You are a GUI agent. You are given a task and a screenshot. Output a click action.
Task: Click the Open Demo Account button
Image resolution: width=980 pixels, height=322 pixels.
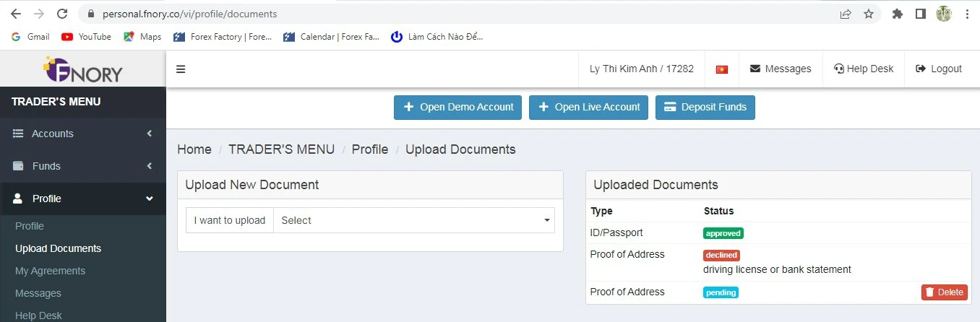(x=457, y=108)
